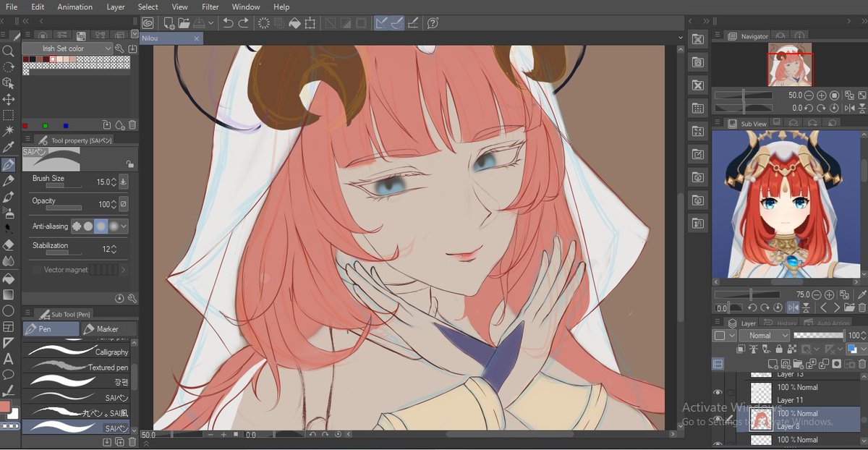Toggle Snap to Ruler

[x=380, y=23]
